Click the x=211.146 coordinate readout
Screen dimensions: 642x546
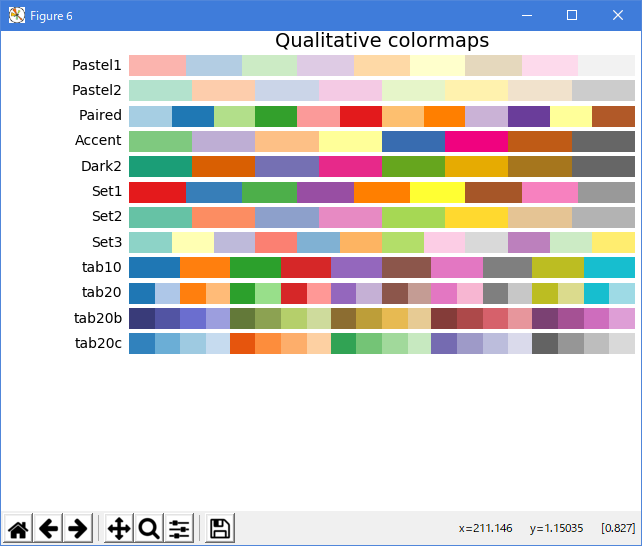(x=485, y=528)
